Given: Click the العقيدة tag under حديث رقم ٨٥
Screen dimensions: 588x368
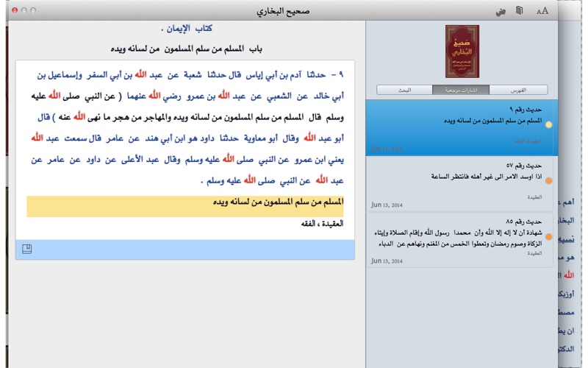Looking at the screenshot, I should tap(534, 253).
